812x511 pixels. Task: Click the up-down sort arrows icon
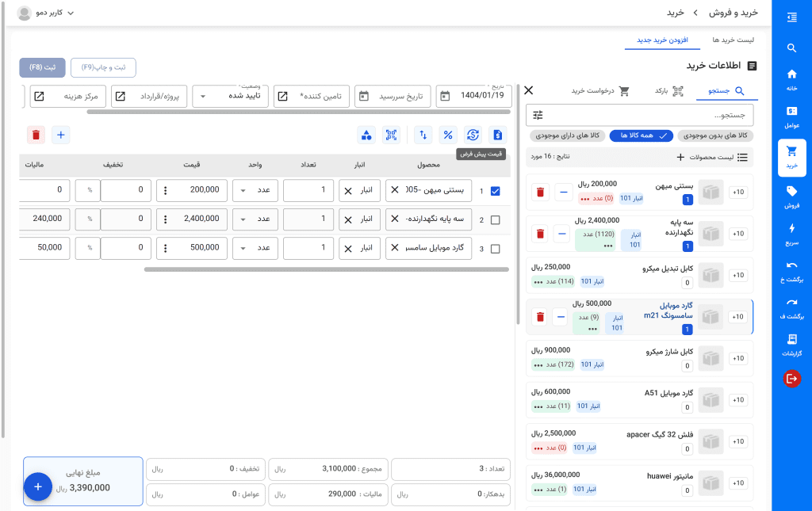pyautogui.click(x=423, y=135)
